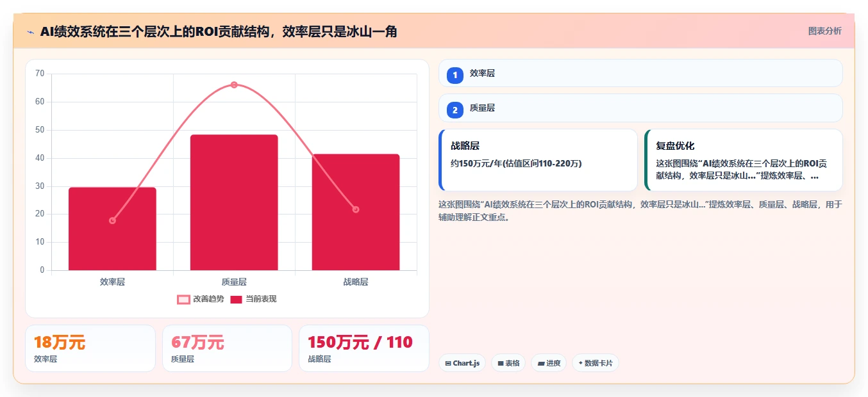The height and width of the screenshot is (397, 868).
Task: Click trend line point above 质量层
Action: coord(234,85)
